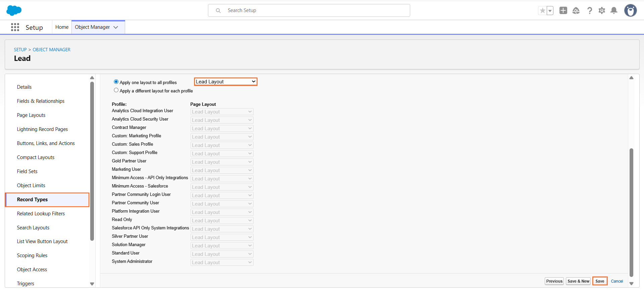
Task: Open Buttons, Links, and Actions section
Action: coord(46,143)
